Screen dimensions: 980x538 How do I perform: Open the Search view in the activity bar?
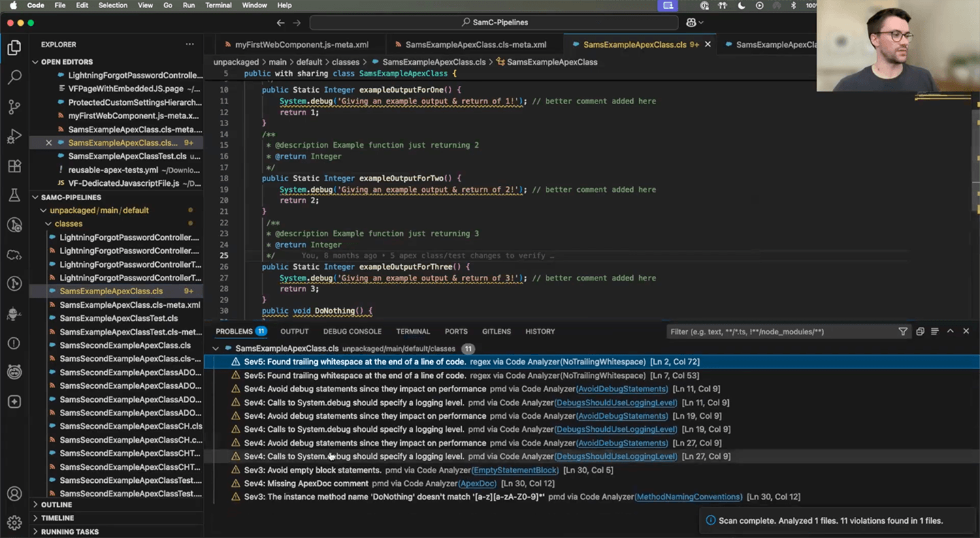pos(15,77)
